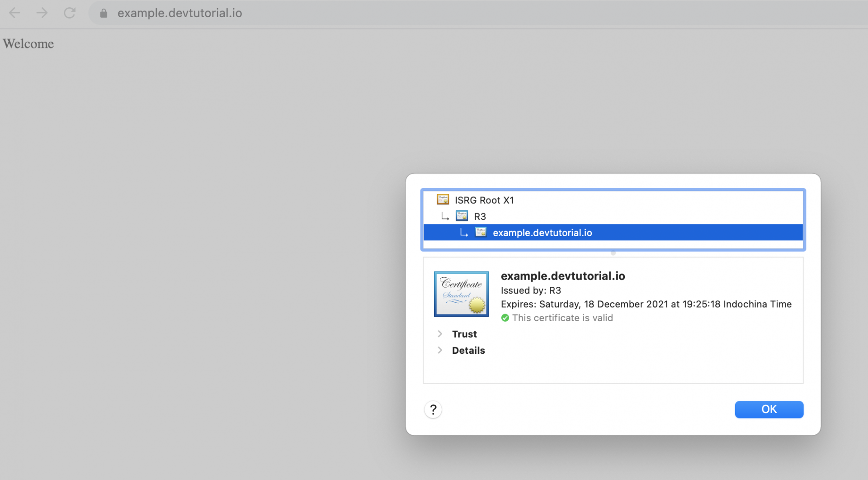Select the R3 certificate icon
The image size is (868, 480).
click(462, 216)
